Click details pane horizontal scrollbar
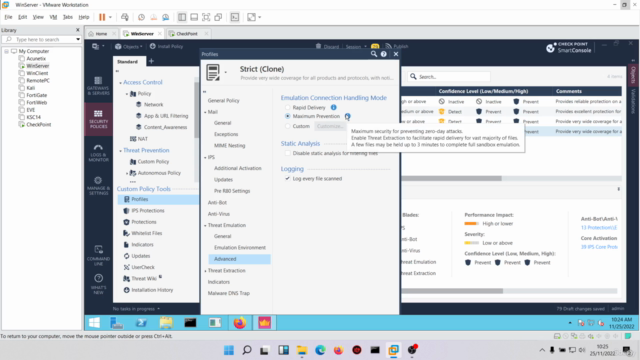640x360 pixels. 452,291
